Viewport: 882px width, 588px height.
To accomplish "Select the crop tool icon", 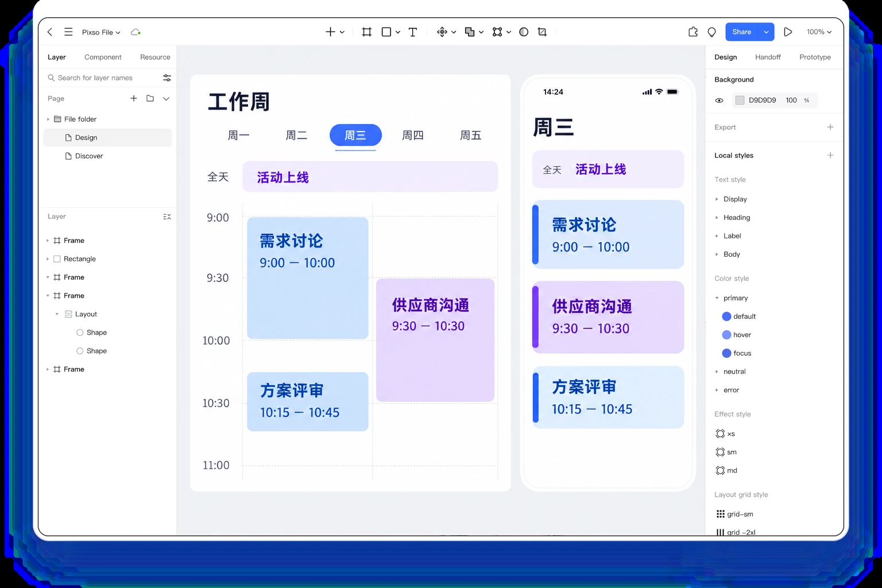I will pos(542,32).
